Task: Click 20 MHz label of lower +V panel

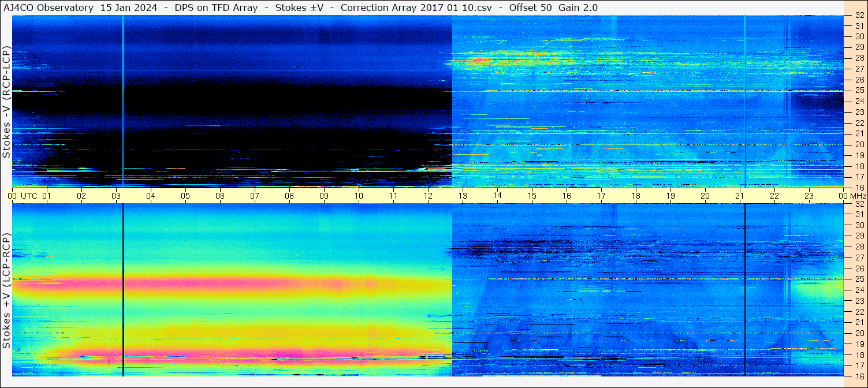Action: 859,333
